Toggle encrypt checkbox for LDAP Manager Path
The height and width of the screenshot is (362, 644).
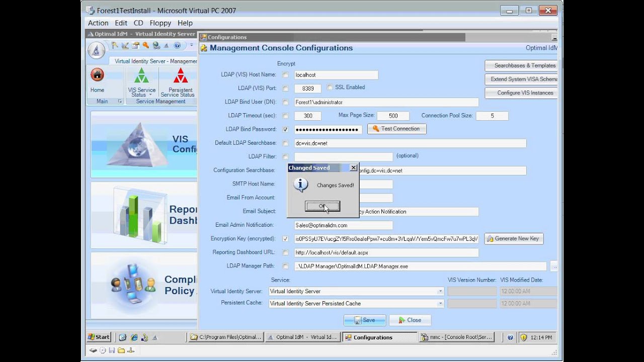click(285, 266)
